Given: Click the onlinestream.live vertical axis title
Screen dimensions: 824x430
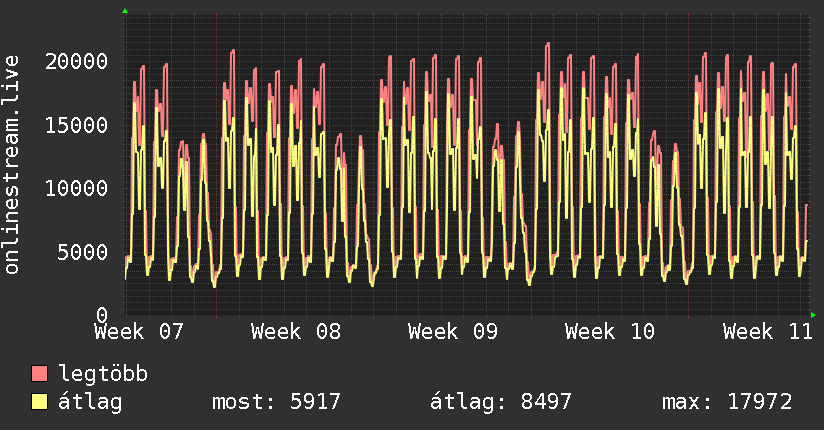Looking at the screenshot, I should pyautogui.click(x=12, y=165).
